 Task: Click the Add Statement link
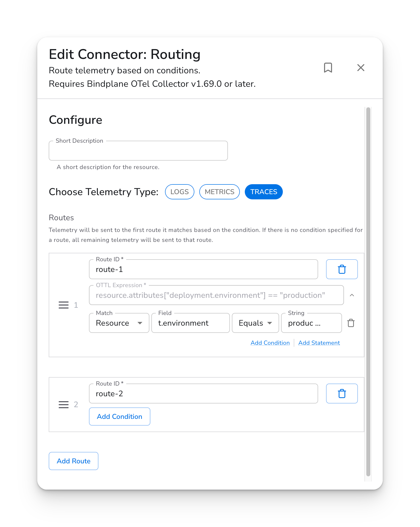point(319,343)
